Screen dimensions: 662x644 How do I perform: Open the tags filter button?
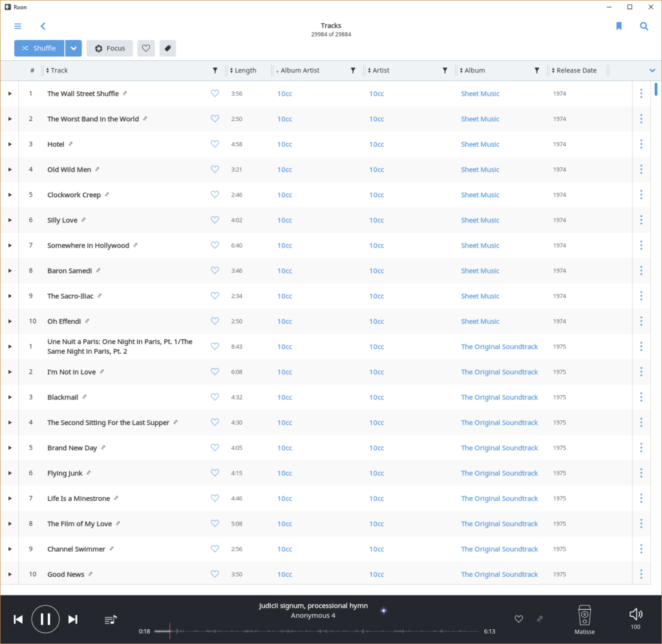(x=167, y=48)
